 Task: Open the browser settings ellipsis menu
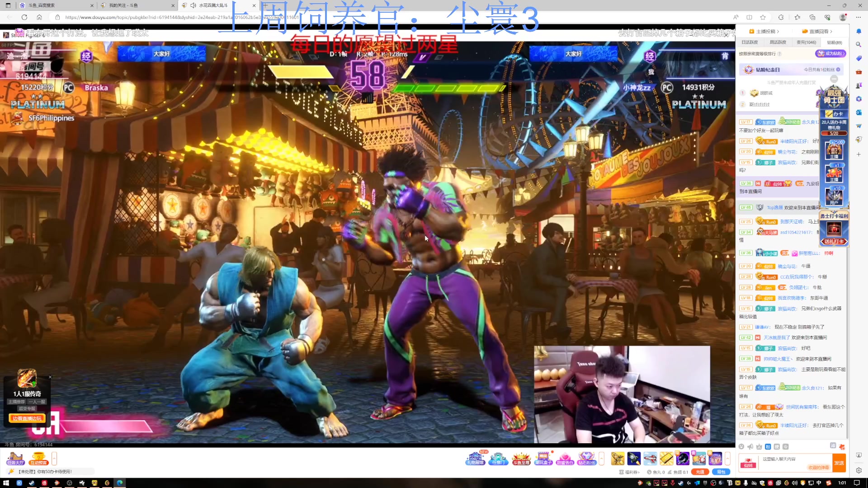click(859, 17)
